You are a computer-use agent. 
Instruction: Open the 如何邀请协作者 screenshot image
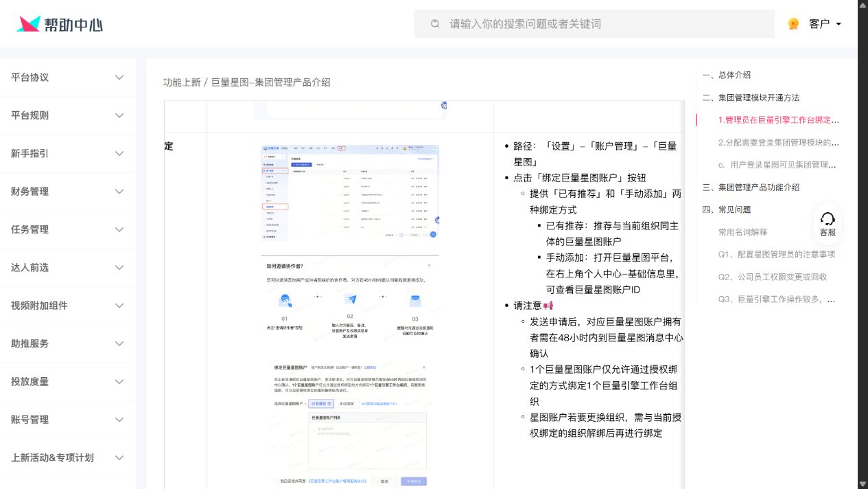pos(350,300)
